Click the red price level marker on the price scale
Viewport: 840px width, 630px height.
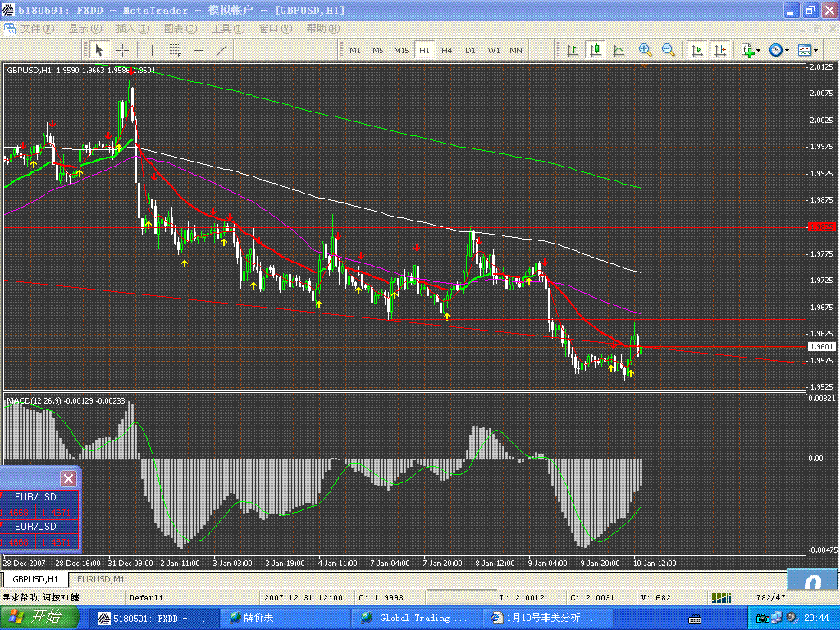(822, 227)
